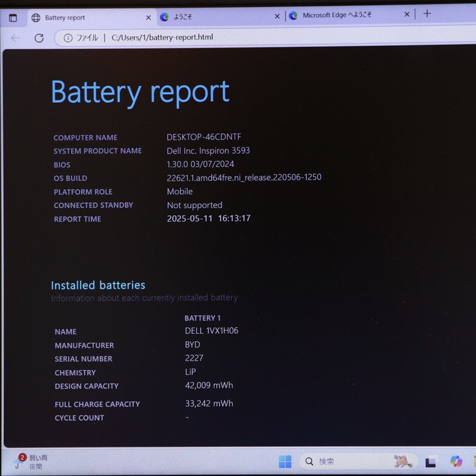Click the CYCLE COUNT label
The width and height of the screenshot is (476, 476).
coord(79,418)
